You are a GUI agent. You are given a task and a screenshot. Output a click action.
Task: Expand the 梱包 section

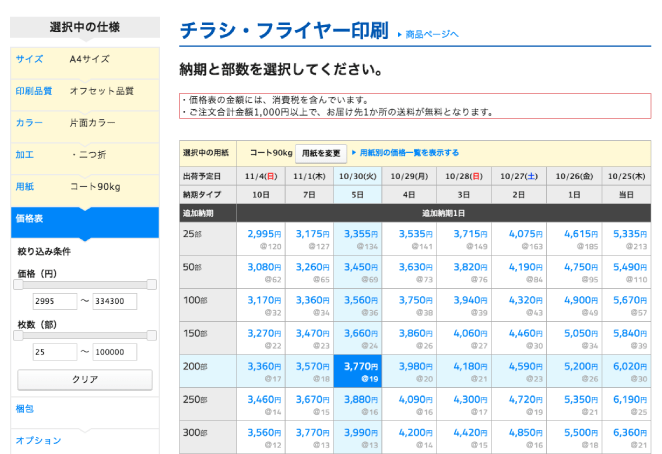pyautogui.click(x=84, y=409)
